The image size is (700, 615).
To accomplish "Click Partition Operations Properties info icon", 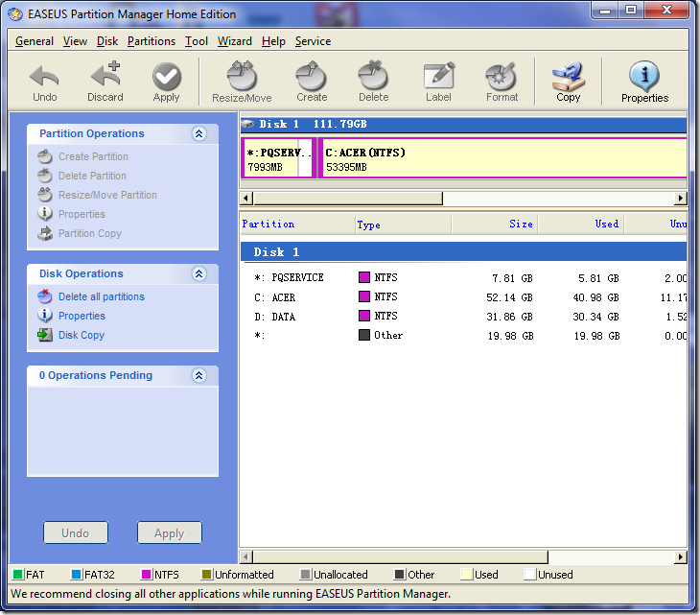I will pos(45,214).
